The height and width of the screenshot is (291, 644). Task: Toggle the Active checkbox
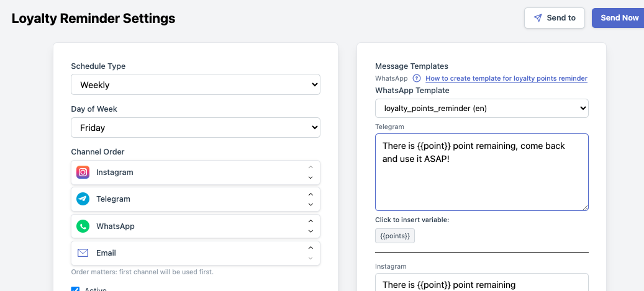(75, 289)
